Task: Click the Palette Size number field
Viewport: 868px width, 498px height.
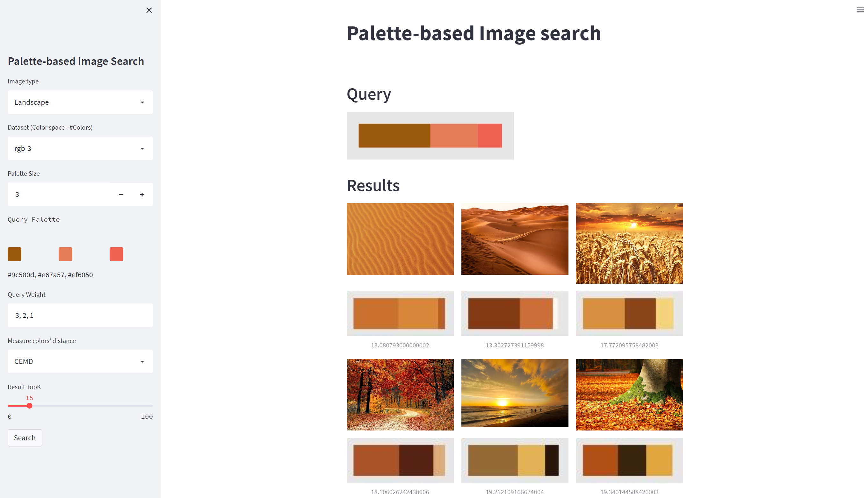Action: [x=59, y=194]
